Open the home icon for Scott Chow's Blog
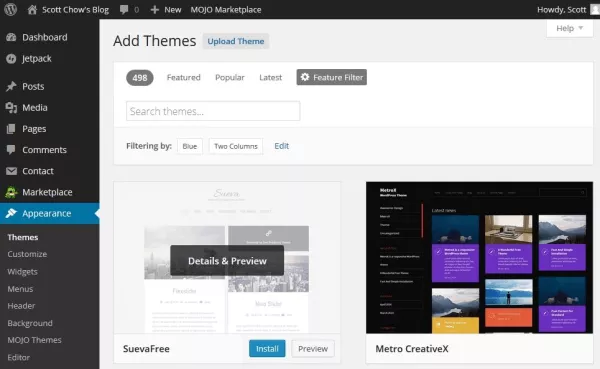 click(32, 10)
